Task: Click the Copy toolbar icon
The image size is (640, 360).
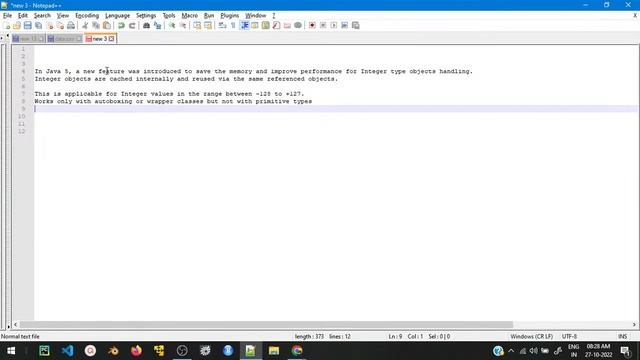Action: (96, 25)
